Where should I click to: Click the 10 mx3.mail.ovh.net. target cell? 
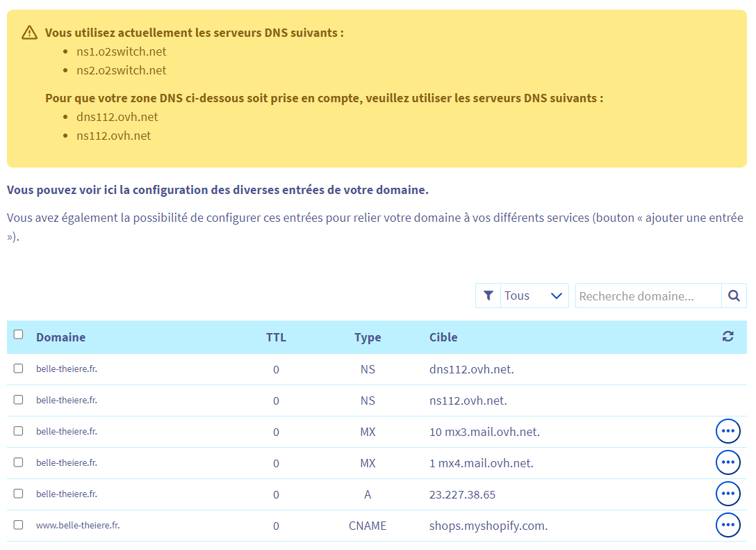(x=484, y=432)
